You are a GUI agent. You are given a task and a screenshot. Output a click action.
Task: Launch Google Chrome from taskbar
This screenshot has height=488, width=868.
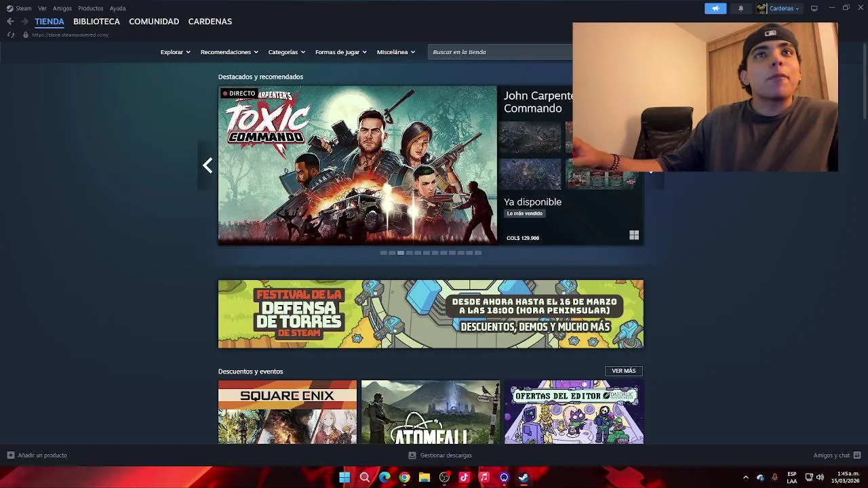pos(404,477)
